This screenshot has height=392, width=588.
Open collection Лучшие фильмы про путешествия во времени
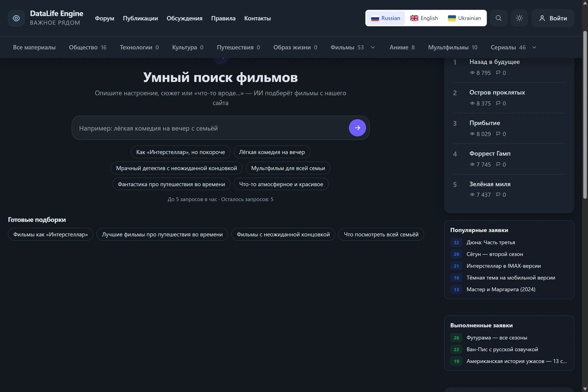(x=162, y=234)
